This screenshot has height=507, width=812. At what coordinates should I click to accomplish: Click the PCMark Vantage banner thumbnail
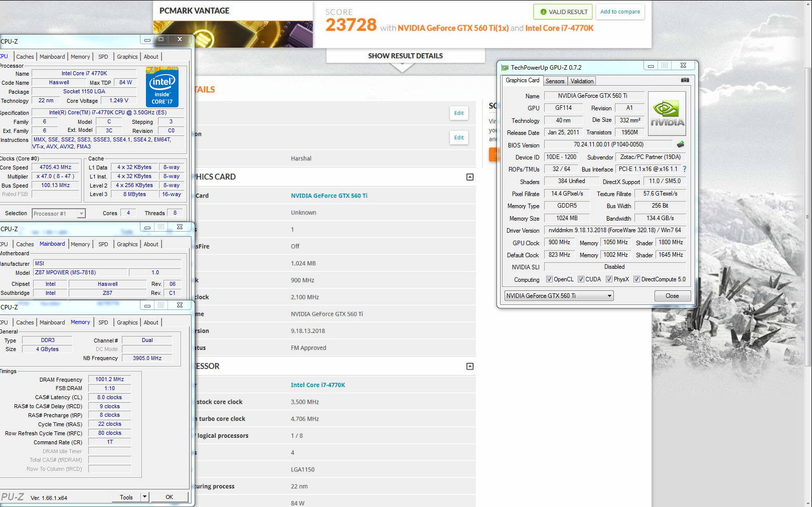[233, 34]
